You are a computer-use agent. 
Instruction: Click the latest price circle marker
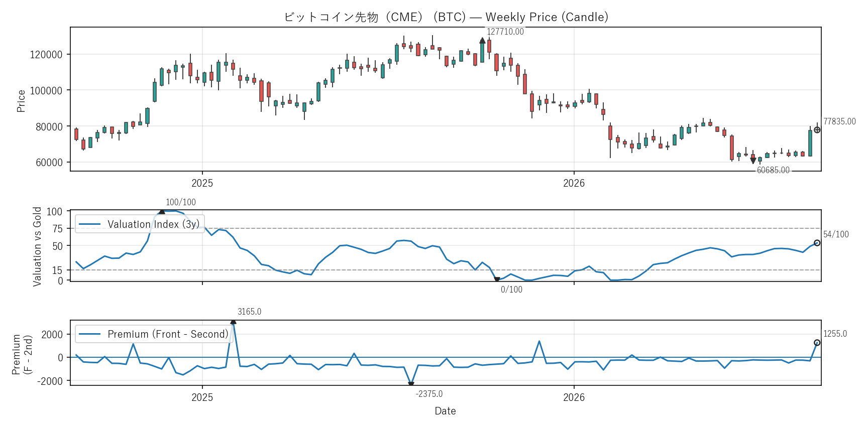pos(817,130)
